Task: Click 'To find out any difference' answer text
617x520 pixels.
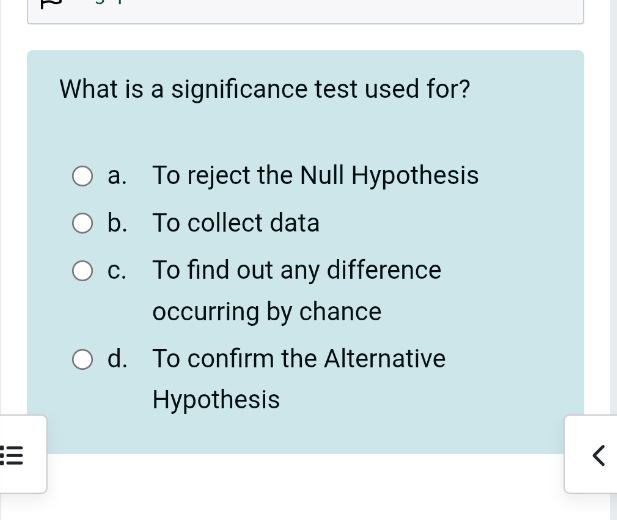Action: (x=296, y=270)
